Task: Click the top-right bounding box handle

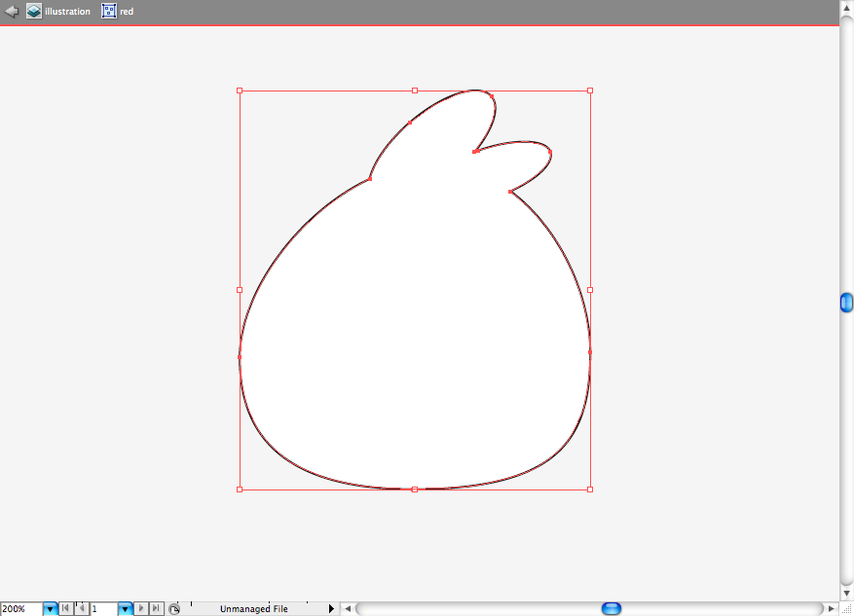Action: (590, 91)
